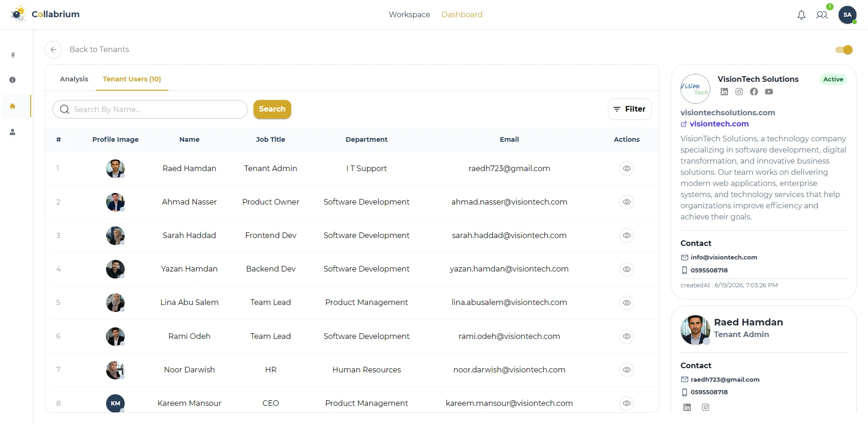Click Kareem Mansour's KM profile avatar
The width and height of the screenshot is (868, 424).
click(115, 403)
